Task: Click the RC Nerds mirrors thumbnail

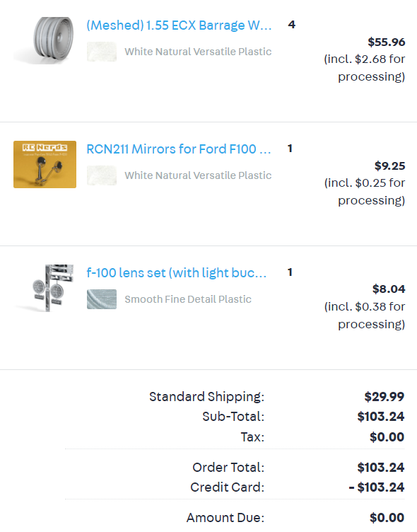Action: click(x=45, y=164)
